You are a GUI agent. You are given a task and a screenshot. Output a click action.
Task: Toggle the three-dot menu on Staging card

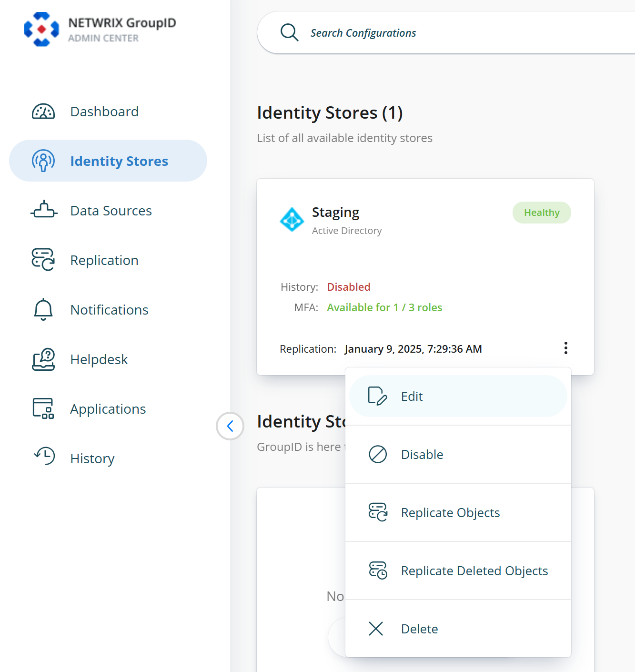(x=565, y=348)
